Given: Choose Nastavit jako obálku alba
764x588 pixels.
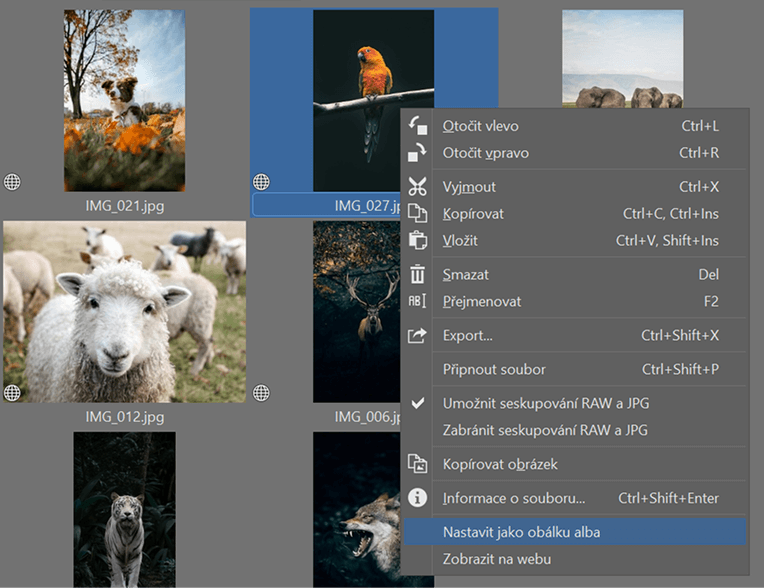Looking at the screenshot, I should click(521, 532).
